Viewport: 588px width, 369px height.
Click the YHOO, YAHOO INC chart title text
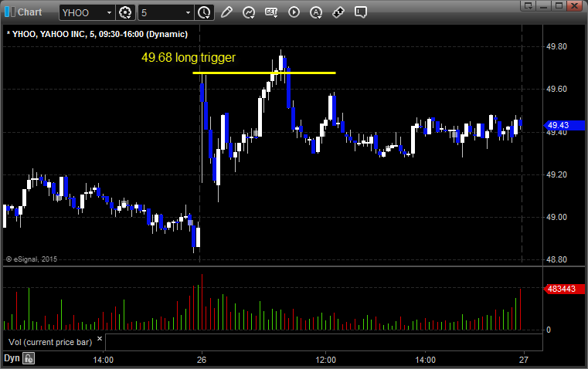(97, 34)
